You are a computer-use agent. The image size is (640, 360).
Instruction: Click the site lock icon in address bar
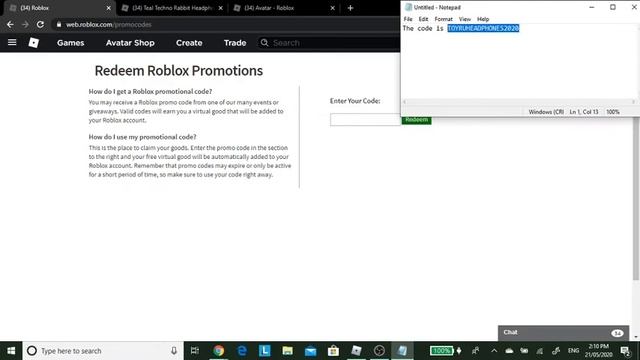coord(59,24)
